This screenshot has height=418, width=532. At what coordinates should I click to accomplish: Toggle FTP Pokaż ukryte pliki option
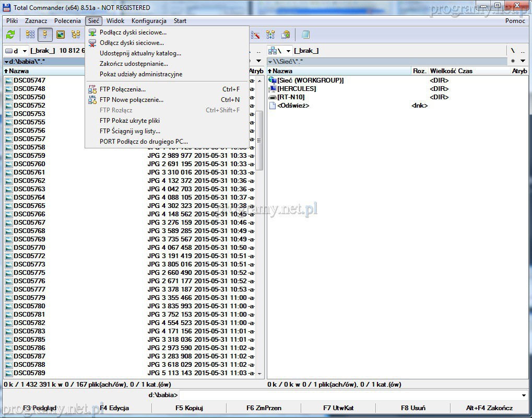pyautogui.click(x=129, y=121)
